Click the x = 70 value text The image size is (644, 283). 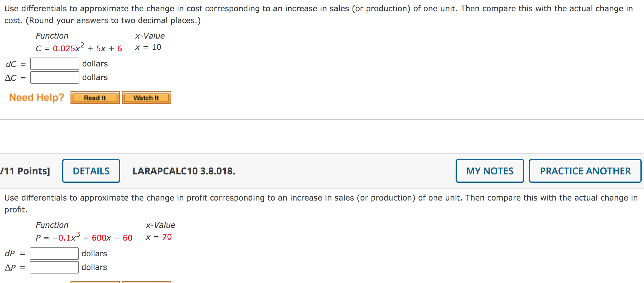(x=158, y=237)
